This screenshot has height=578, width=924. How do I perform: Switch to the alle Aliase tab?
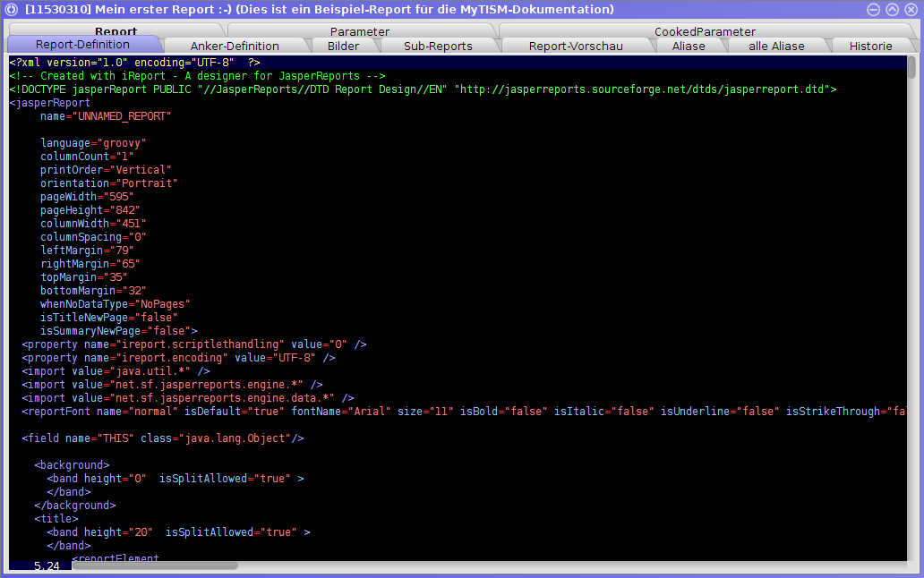click(776, 46)
